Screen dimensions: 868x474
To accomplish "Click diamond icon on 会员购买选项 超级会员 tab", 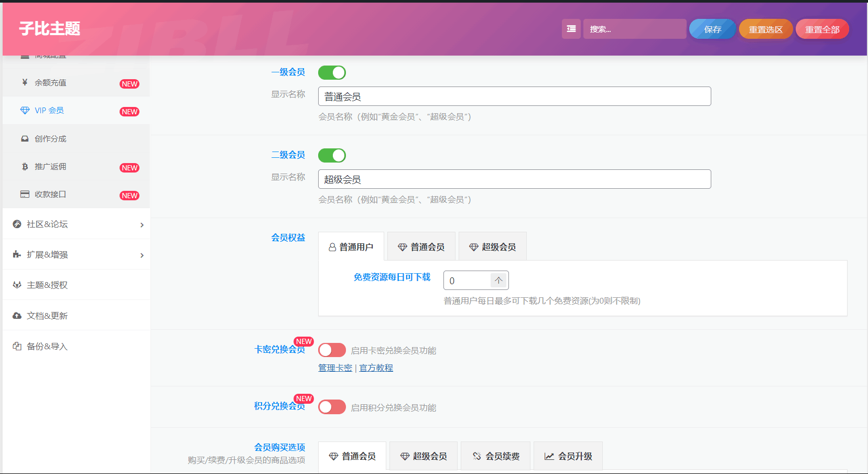I will (405, 456).
